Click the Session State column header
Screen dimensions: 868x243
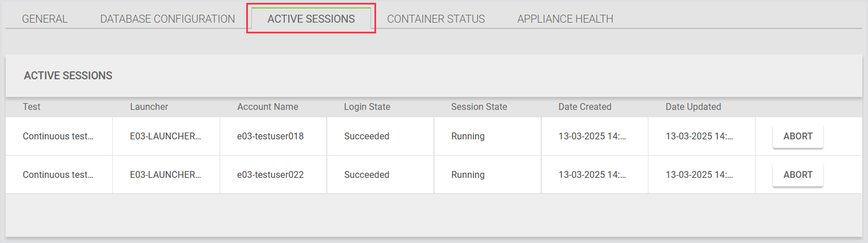(479, 106)
